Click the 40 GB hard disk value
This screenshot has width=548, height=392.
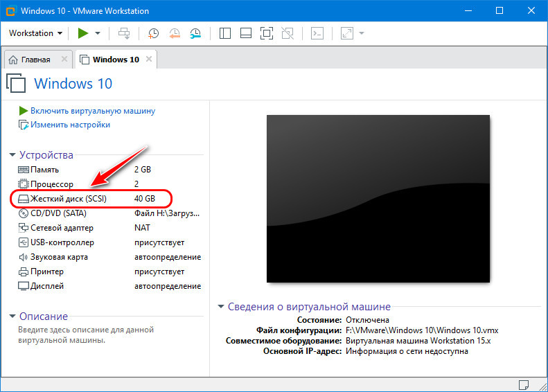[144, 199]
